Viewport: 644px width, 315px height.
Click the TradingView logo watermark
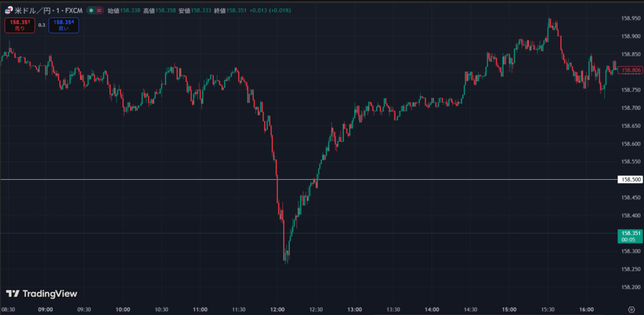[x=42, y=293]
